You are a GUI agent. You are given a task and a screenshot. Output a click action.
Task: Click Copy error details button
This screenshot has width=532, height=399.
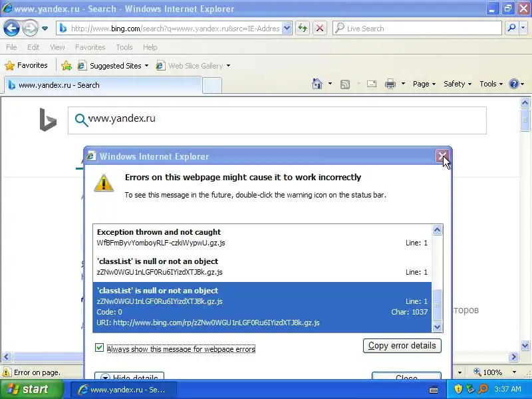[402, 345]
